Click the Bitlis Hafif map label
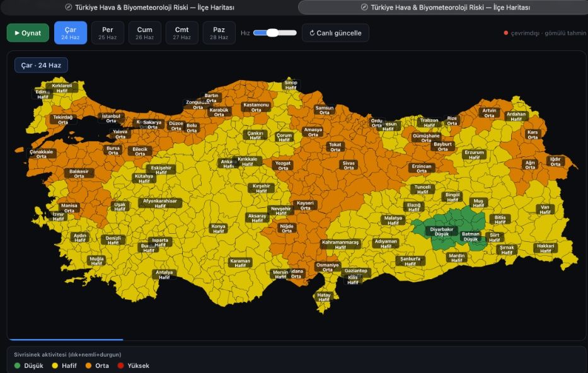The width and height of the screenshot is (588, 373). (x=500, y=220)
